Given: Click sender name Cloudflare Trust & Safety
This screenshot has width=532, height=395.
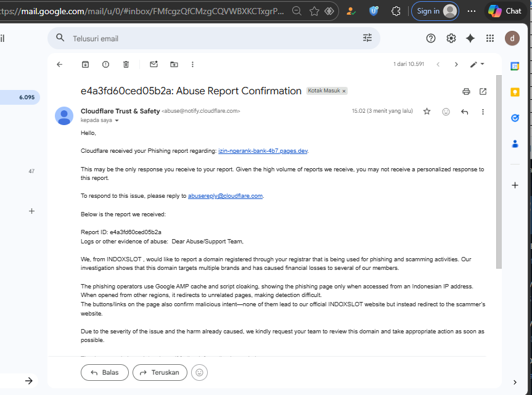Looking at the screenshot, I should pos(120,111).
